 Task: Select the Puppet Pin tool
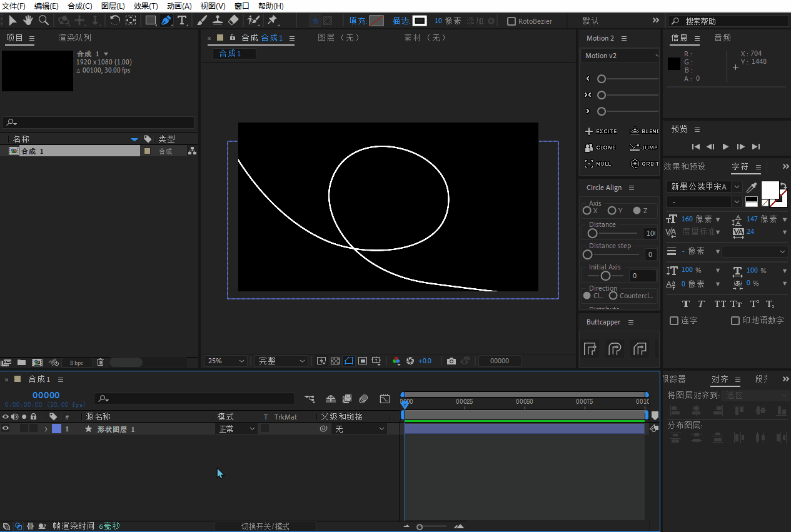pos(273,21)
